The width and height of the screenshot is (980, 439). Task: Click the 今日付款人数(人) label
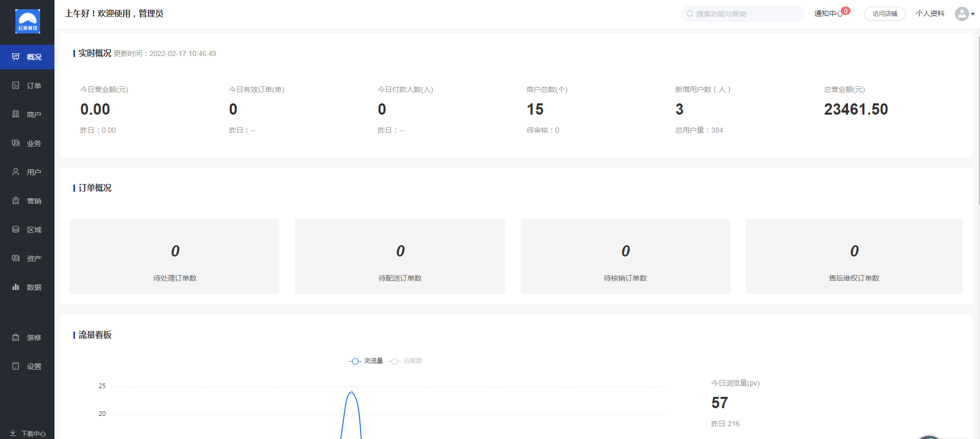pos(405,89)
